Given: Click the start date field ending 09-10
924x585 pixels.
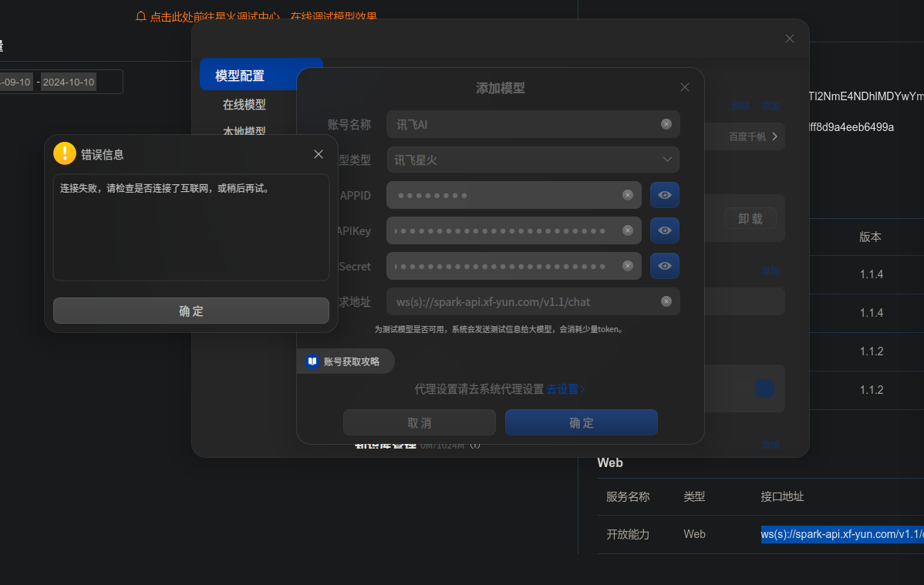Looking at the screenshot, I should click(x=16, y=82).
